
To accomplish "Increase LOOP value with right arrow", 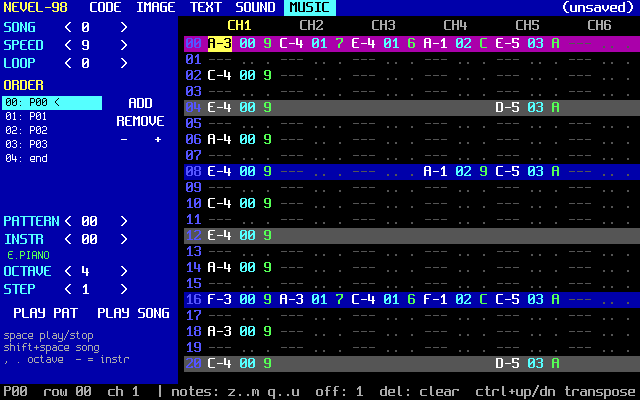I will pyautogui.click(x=124, y=63).
